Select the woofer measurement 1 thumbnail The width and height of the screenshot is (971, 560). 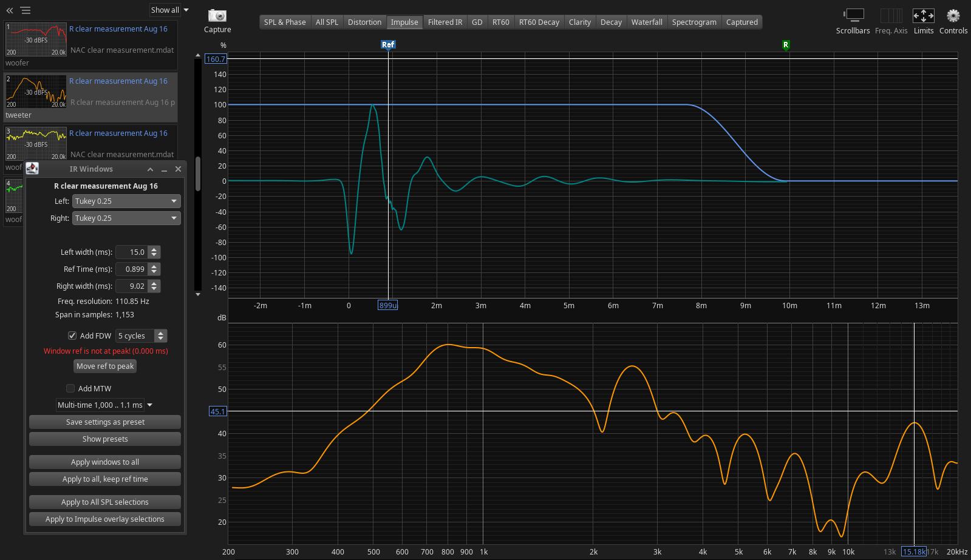(36, 40)
